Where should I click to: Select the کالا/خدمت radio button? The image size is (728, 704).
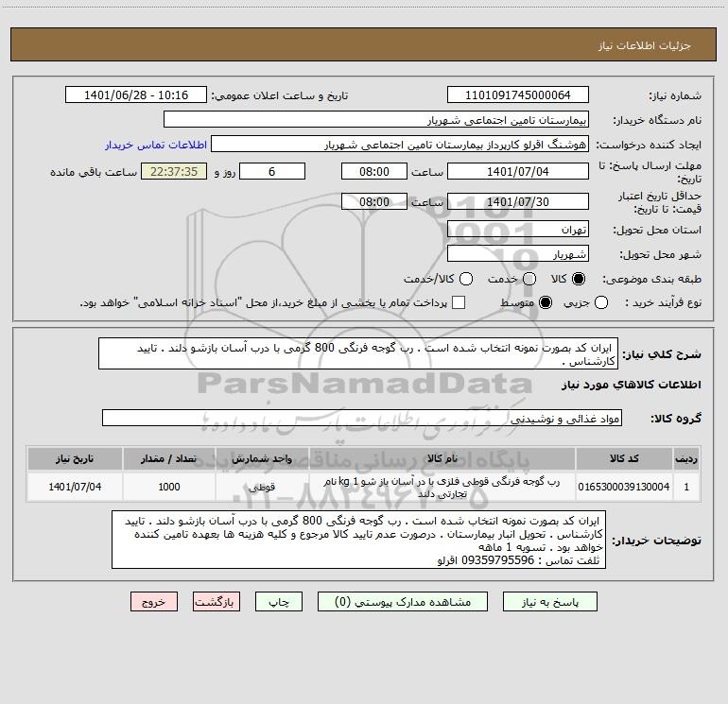[x=466, y=279]
